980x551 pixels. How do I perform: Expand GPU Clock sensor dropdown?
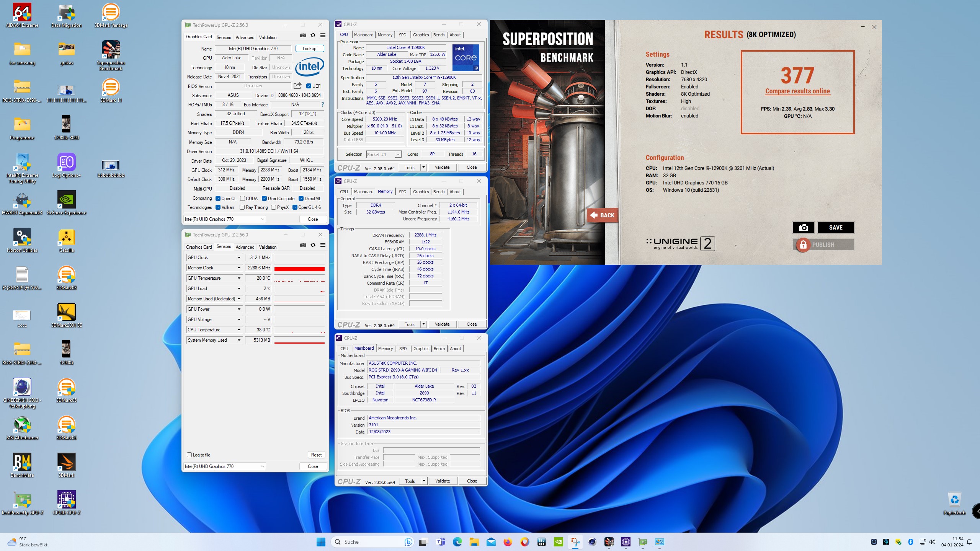[x=239, y=258]
